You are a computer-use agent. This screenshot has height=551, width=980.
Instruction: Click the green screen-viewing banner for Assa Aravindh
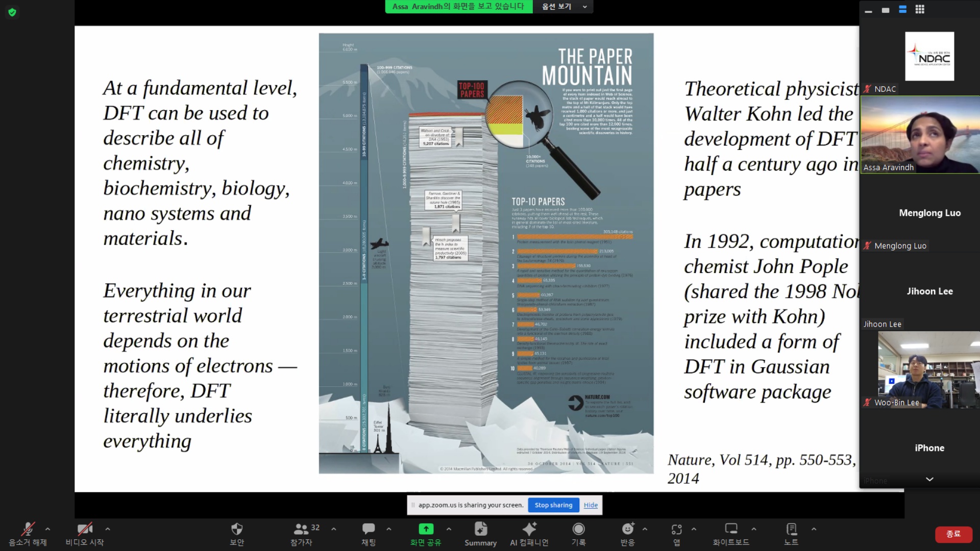pos(458,7)
